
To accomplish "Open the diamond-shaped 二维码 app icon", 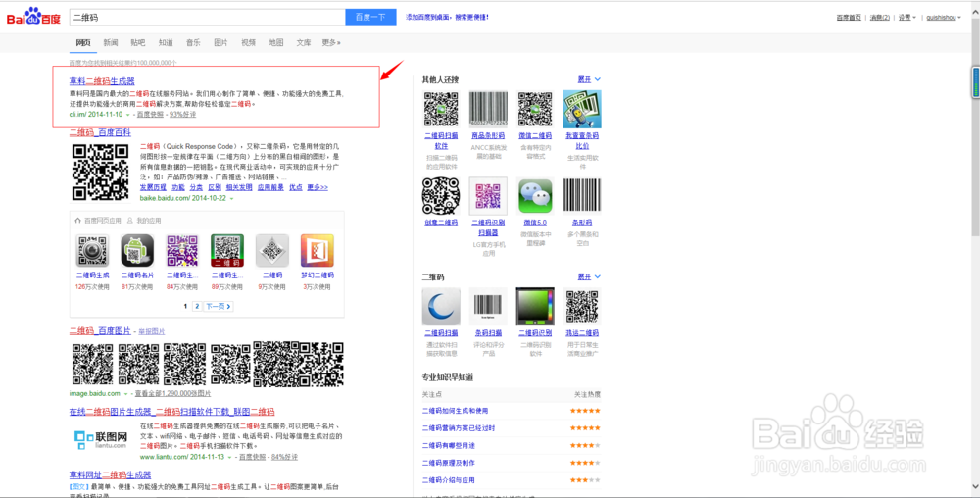I will (x=272, y=251).
